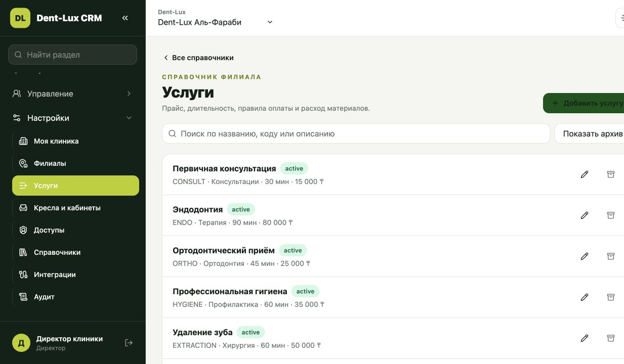Screen dimensions: 624x364
Task: Archive the Ортодонтический приём service
Action: (x=611, y=256)
